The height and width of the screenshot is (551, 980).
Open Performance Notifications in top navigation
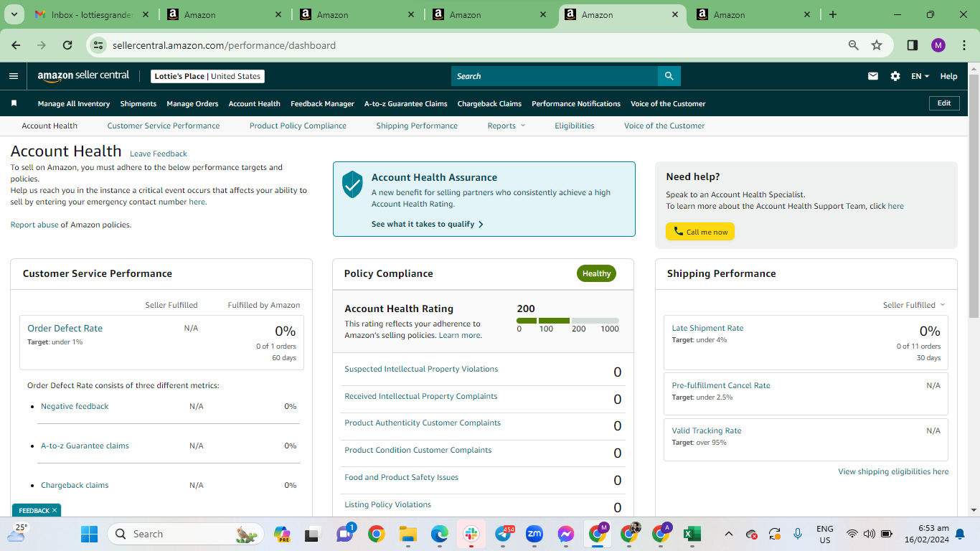(x=576, y=103)
